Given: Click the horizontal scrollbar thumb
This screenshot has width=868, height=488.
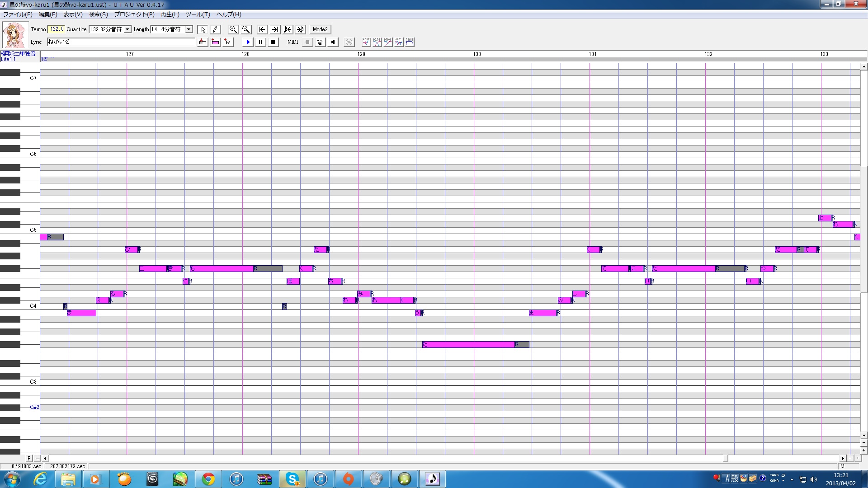Looking at the screenshot, I should pos(725,458).
